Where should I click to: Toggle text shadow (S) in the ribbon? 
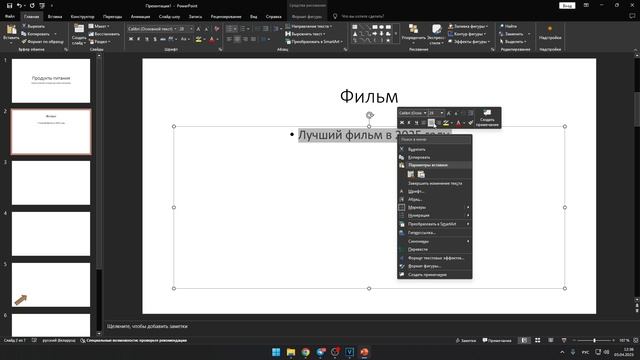(x=155, y=39)
